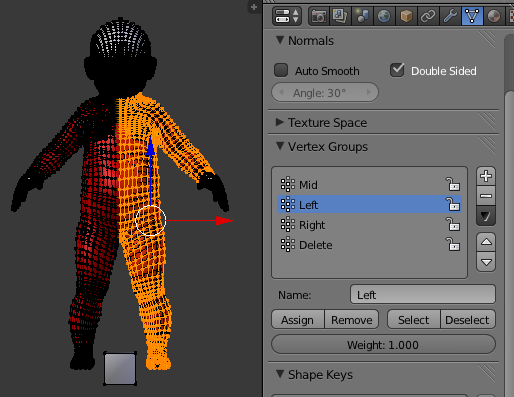Click the Assign button
Image resolution: width=514 pixels, height=397 pixels.
click(x=298, y=320)
